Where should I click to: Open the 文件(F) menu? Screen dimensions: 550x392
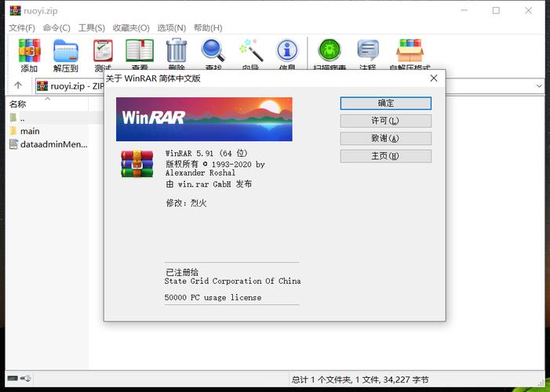[x=22, y=27]
